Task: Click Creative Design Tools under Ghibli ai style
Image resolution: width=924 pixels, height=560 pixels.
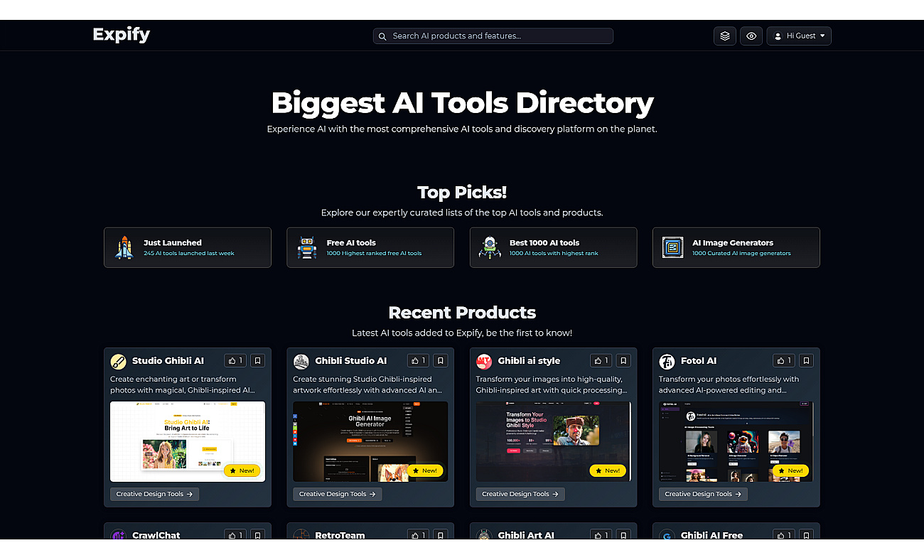Action: click(x=520, y=494)
